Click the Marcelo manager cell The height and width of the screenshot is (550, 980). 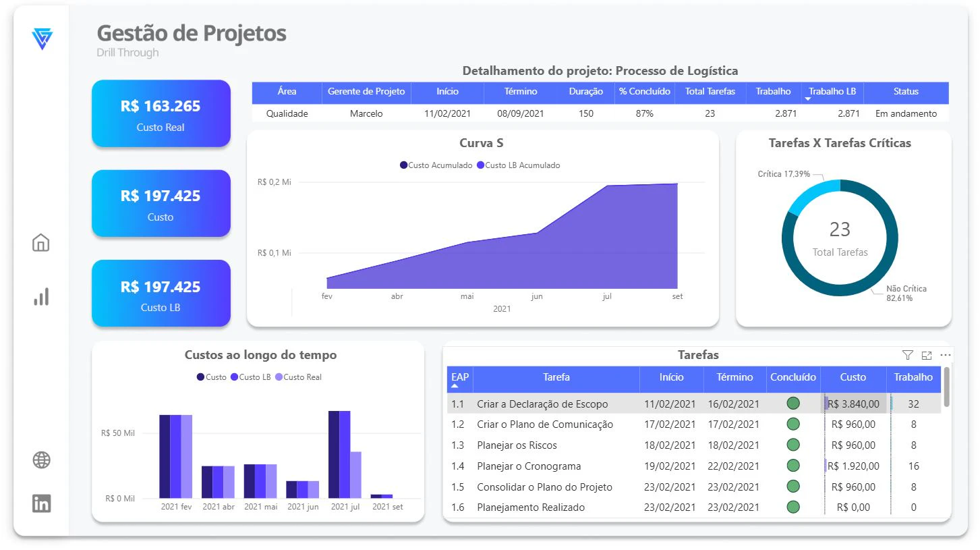366,113
